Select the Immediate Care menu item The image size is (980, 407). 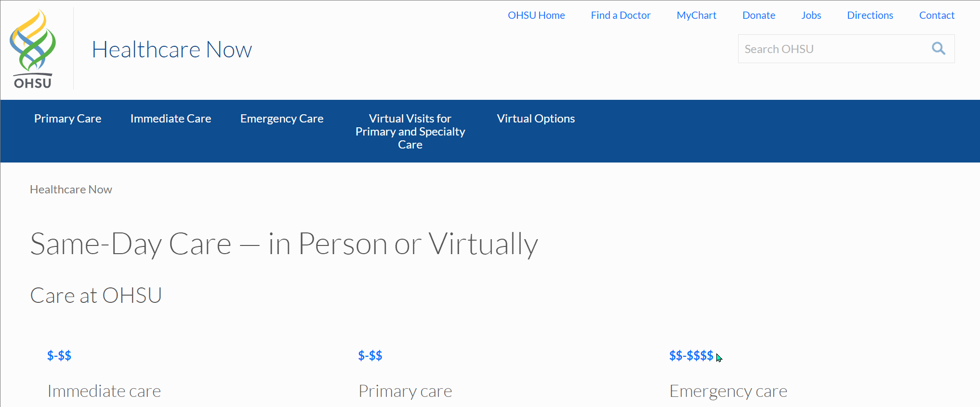(171, 119)
